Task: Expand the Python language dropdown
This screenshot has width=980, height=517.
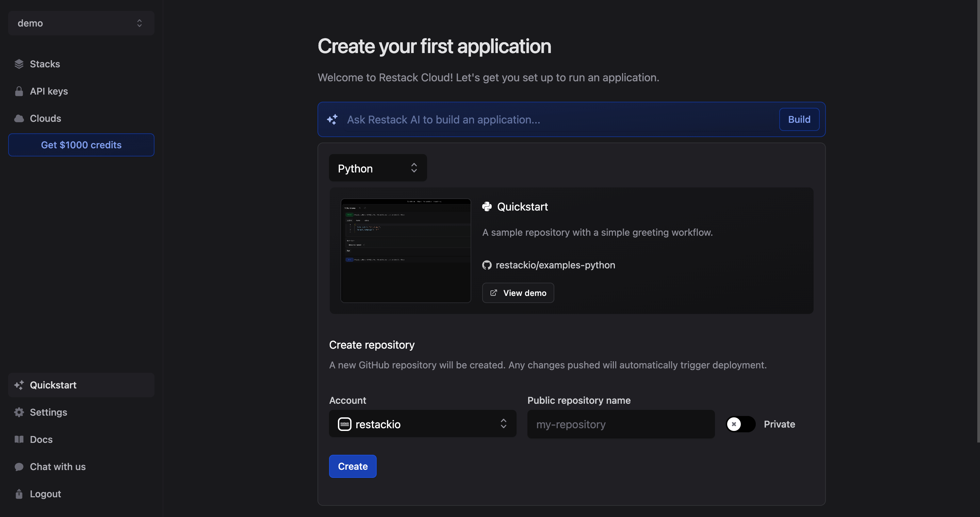Action: tap(377, 168)
